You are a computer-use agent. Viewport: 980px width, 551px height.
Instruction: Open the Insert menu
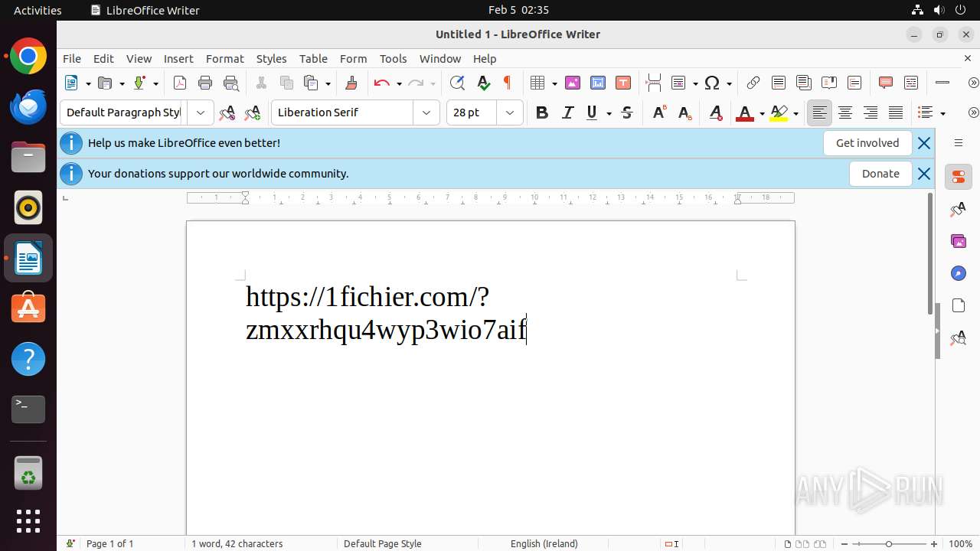[x=178, y=58]
